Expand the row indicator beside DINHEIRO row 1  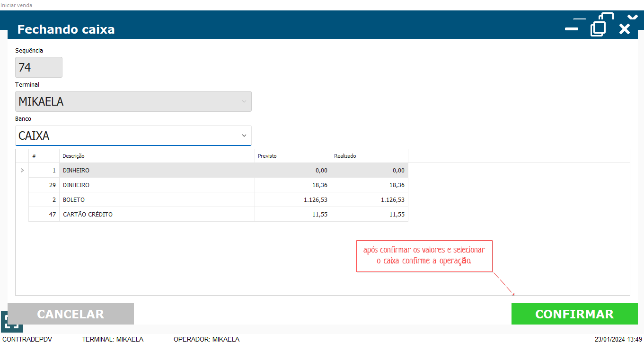click(x=22, y=170)
